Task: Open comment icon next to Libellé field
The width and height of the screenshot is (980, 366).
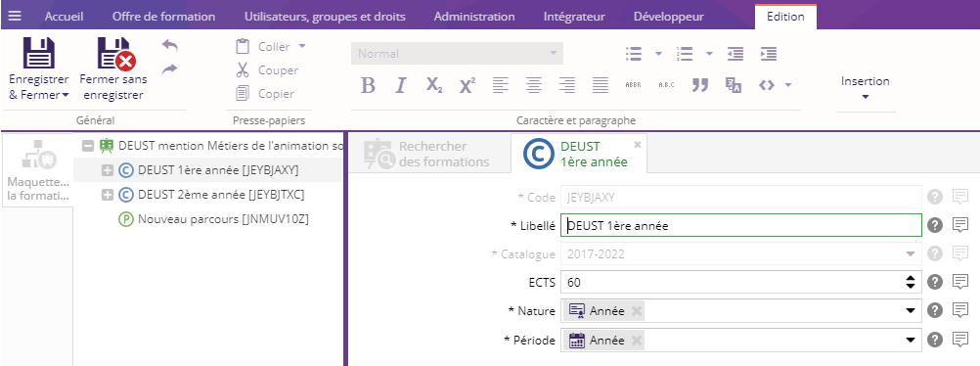Action: click(960, 225)
